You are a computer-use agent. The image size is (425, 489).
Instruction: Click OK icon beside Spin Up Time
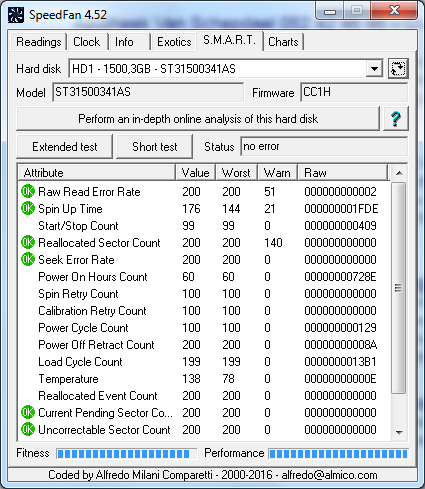coord(28,209)
